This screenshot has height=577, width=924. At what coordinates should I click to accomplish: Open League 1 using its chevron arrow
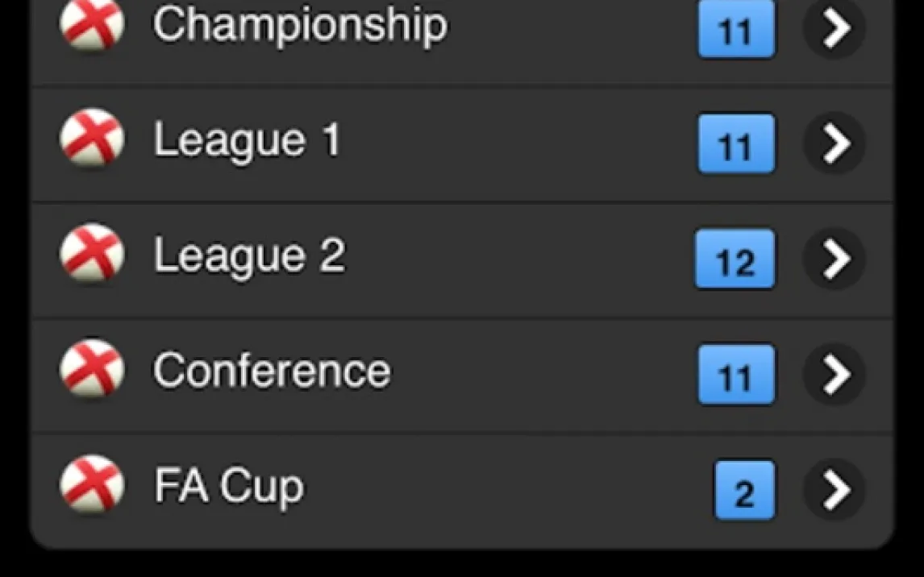click(x=834, y=143)
